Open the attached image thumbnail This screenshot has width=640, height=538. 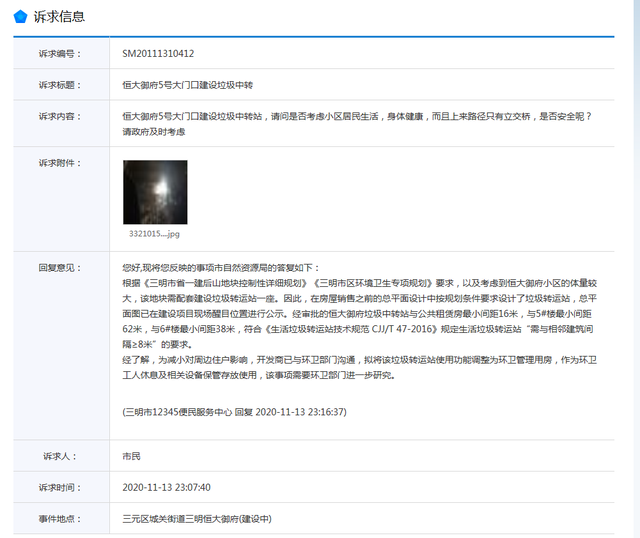click(155, 192)
